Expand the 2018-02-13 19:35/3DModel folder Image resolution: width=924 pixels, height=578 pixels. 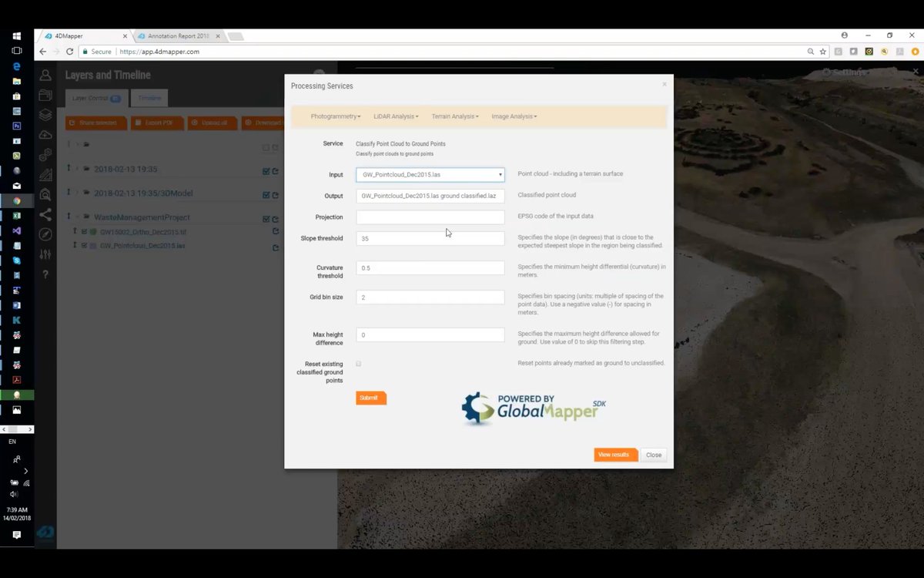[x=78, y=193]
